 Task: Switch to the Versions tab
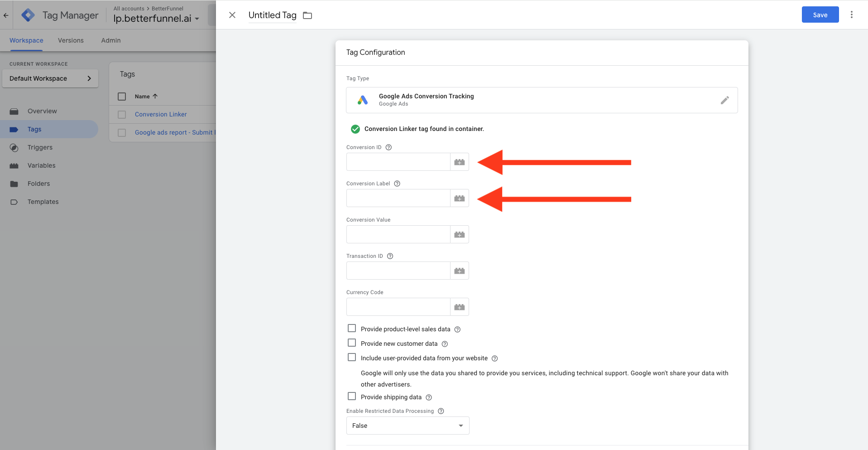71,40
